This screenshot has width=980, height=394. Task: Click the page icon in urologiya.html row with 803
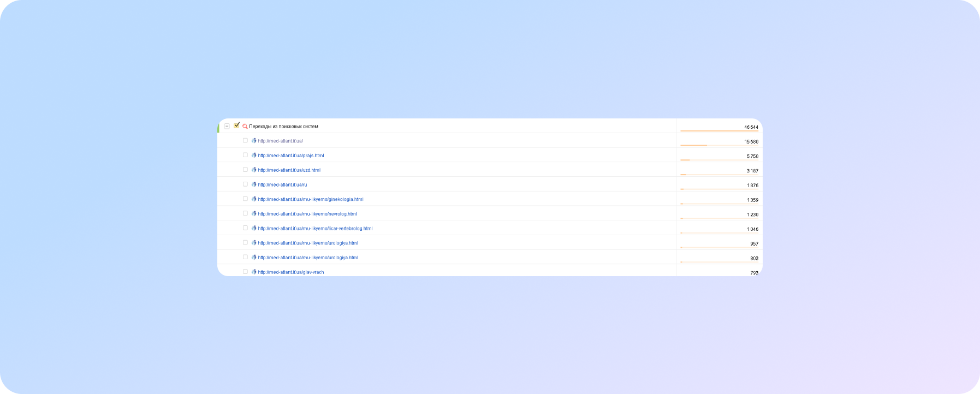[254, 257]
